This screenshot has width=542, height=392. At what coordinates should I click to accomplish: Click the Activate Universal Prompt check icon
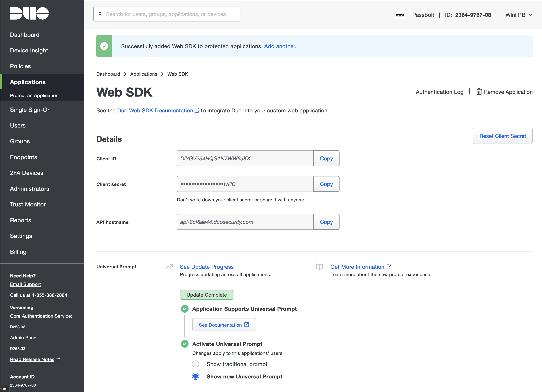click(x=184, y=344)
